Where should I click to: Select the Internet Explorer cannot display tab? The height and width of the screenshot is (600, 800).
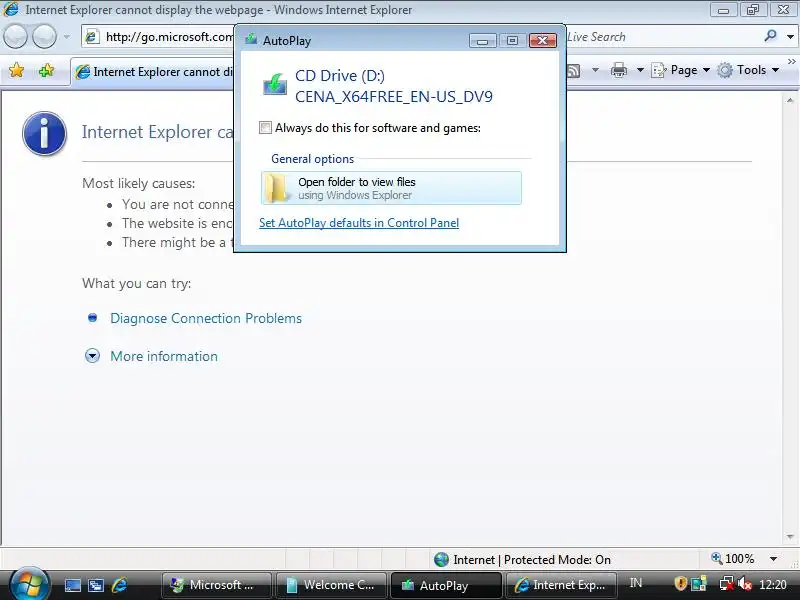(x=153, y=72)
